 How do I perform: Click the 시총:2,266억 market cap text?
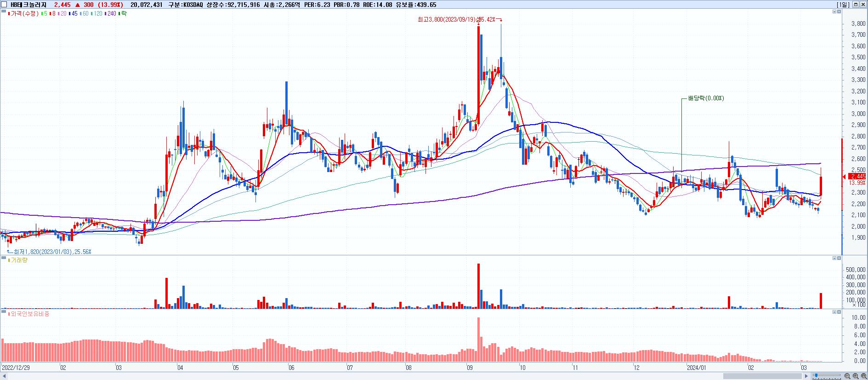tap(282, 5)
